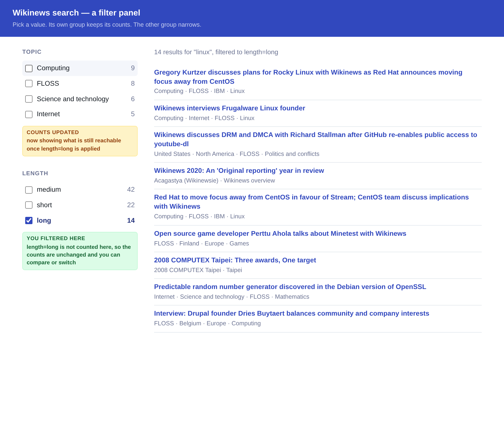The height and width of the screenshot is (426, 504).
Task: Click the count 9 beside Computing
Action: pos(133,68)
